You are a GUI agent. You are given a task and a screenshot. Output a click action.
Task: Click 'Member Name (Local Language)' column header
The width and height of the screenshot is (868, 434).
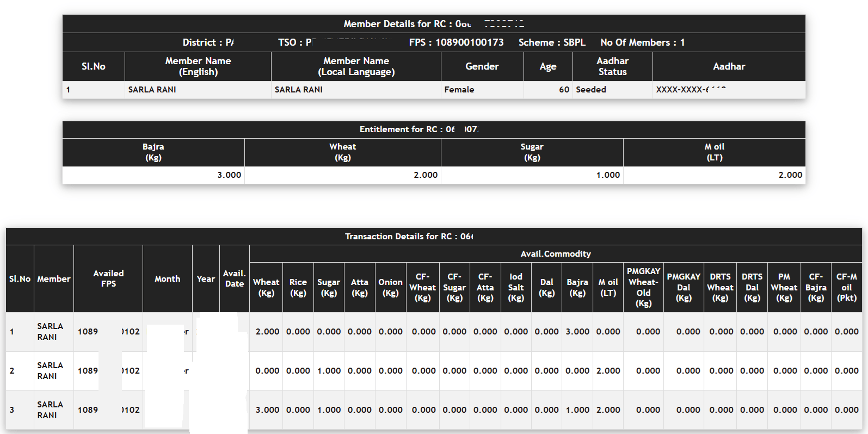coord(356,66)
